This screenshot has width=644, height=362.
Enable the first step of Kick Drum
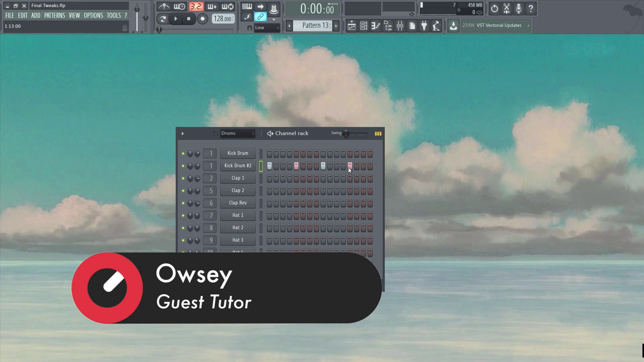coord(270,153)
